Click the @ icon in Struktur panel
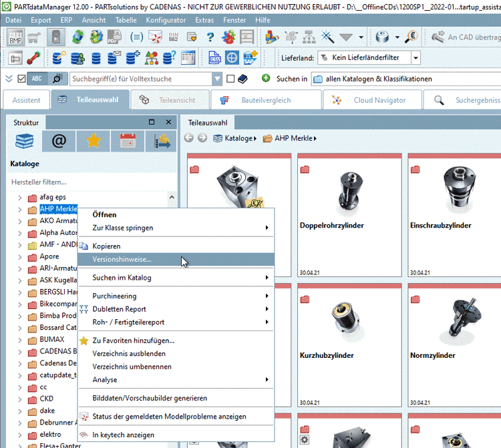 59,141
